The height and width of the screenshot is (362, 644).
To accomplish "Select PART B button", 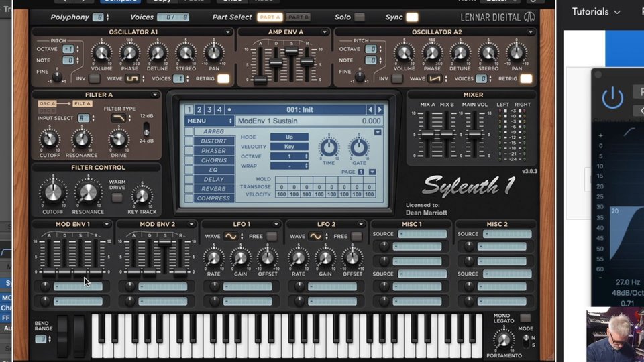I will (x=298, y=17).
